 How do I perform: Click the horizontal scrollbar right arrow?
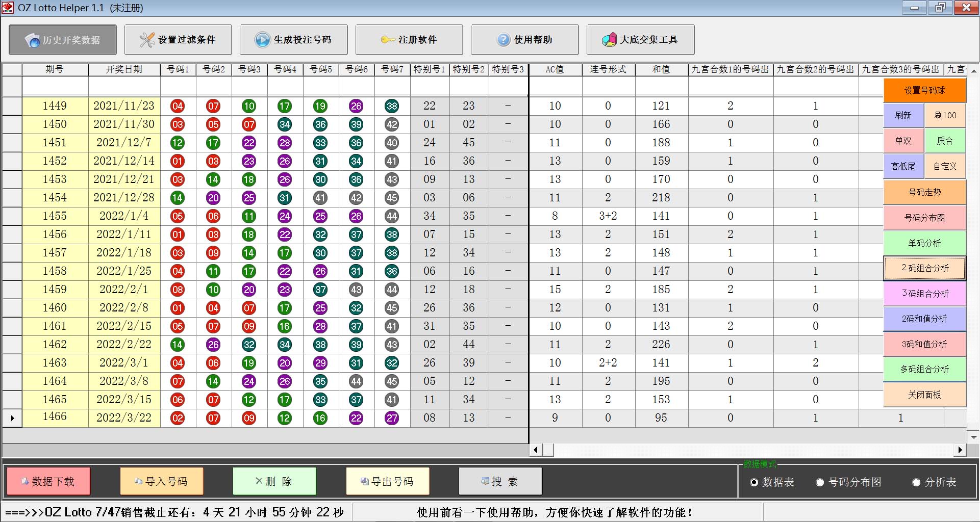[961, 450]
